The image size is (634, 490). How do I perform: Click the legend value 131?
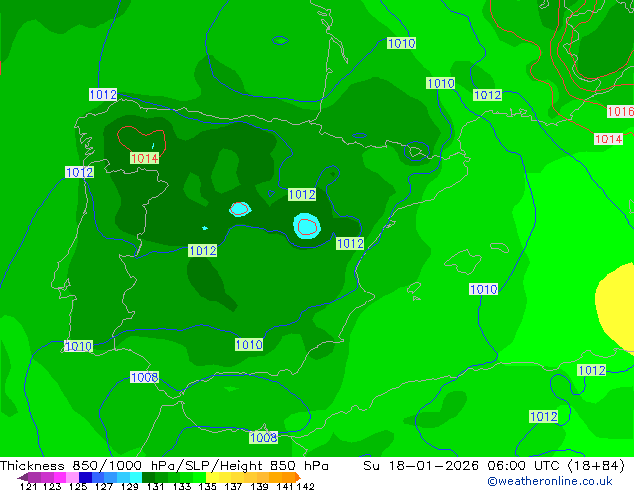pyautogui.click(x=156, y=486)
